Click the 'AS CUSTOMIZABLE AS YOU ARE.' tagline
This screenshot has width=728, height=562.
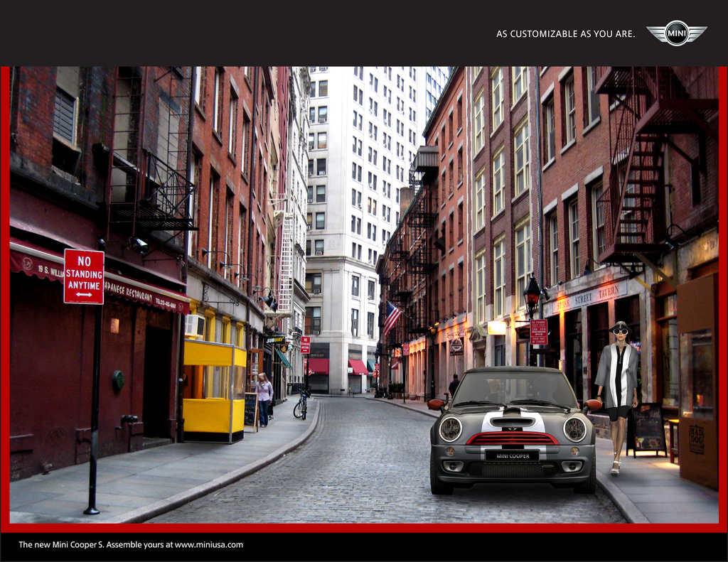click(565, 33)
